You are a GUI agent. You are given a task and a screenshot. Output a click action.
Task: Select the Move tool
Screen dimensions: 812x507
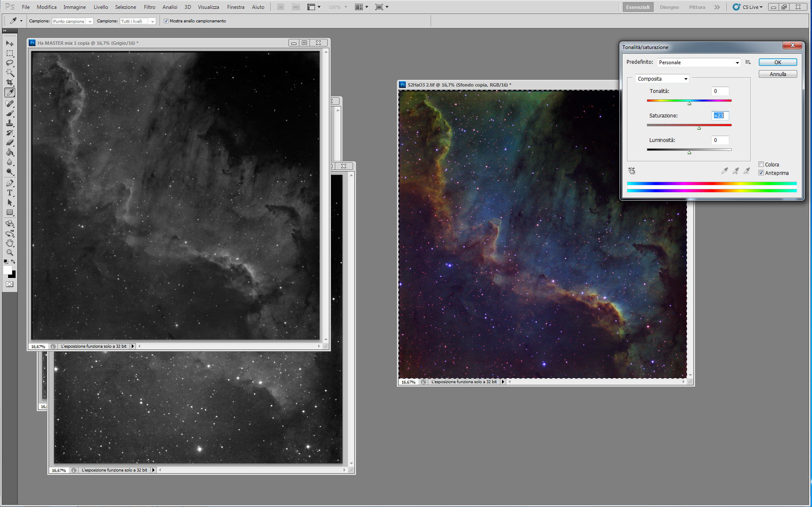(x=10, y=43)
